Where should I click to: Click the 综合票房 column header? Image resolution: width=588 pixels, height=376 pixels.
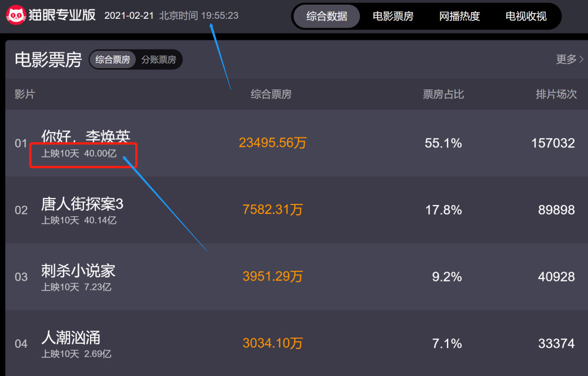[271, 94]
